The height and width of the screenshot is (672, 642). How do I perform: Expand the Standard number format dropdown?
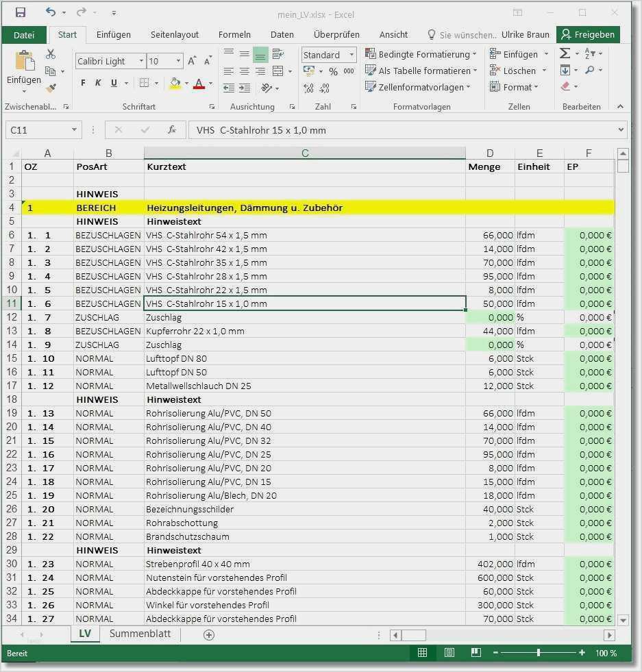(x=351, y=55)
